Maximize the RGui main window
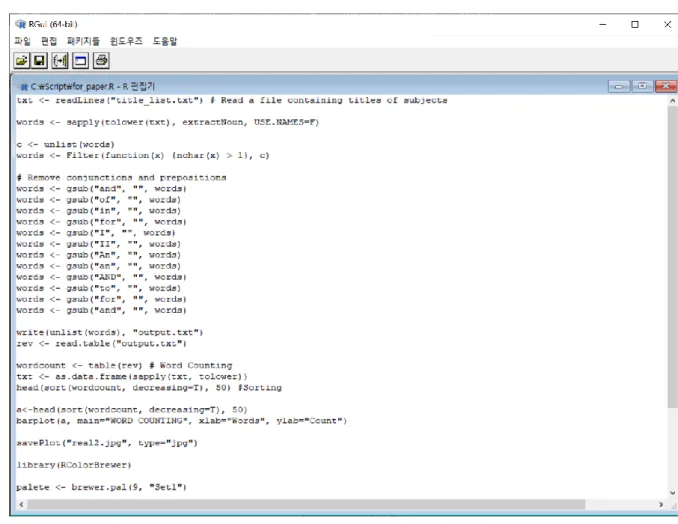 pos(635,25)
